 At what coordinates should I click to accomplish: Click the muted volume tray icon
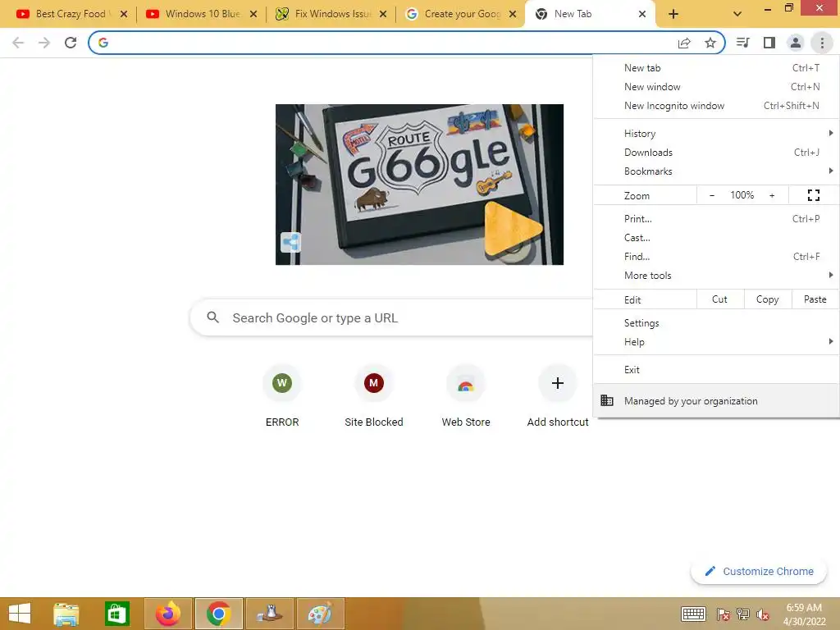tap(762, 614)
